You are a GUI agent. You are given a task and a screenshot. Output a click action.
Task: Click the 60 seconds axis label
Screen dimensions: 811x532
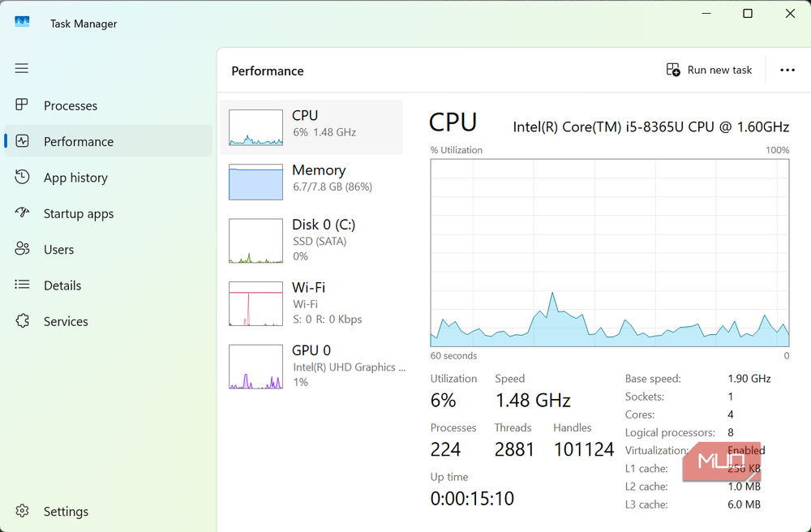click(453, 356)
